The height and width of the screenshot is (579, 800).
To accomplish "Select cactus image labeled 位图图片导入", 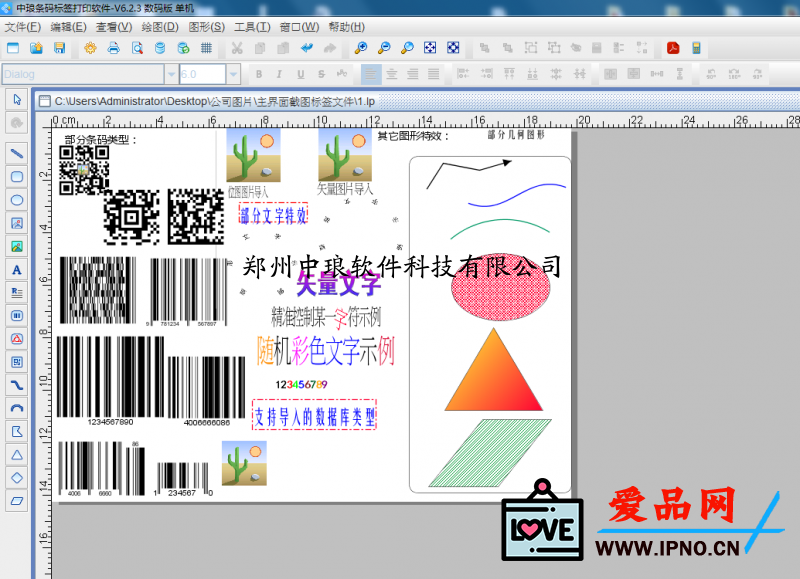I will [x=253, y=155].
